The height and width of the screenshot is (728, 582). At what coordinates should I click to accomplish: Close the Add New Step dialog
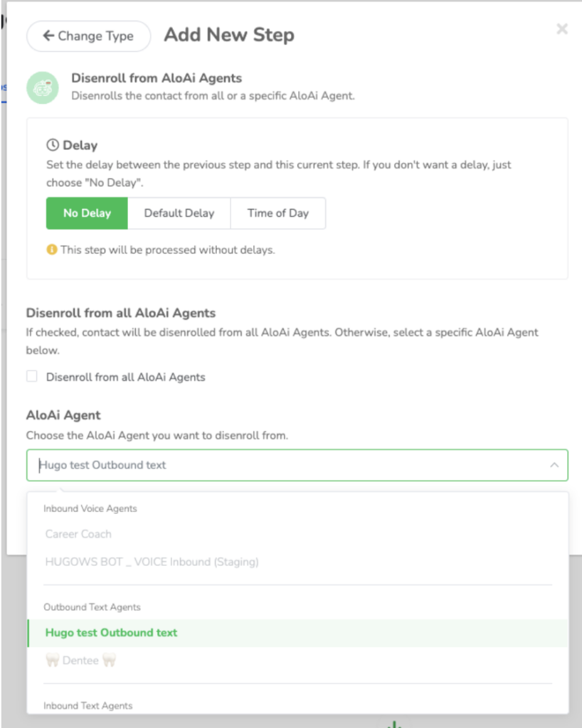(562, 28)
